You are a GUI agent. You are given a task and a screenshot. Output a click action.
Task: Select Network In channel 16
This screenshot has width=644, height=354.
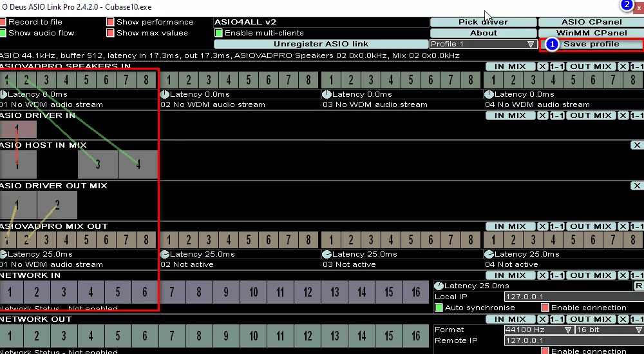pyautogui.click(x=415, y=292)
